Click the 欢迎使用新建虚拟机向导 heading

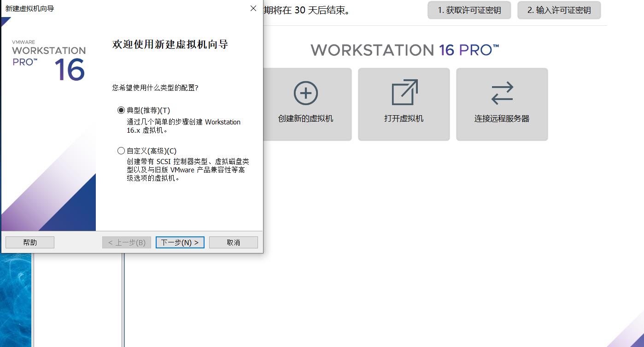[170, 45]
